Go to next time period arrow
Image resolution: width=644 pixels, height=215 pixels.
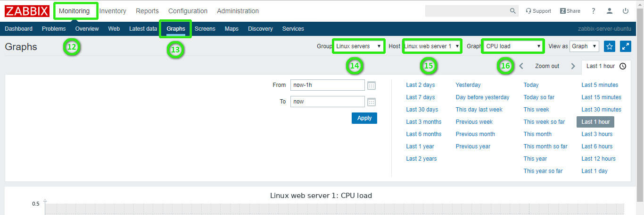click(573, 66)
